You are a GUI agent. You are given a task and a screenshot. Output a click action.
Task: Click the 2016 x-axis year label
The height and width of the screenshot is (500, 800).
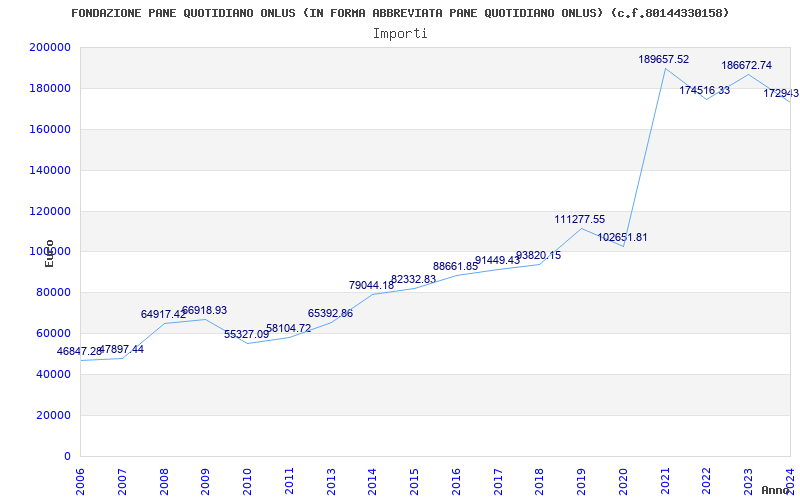tap(456, 482)
